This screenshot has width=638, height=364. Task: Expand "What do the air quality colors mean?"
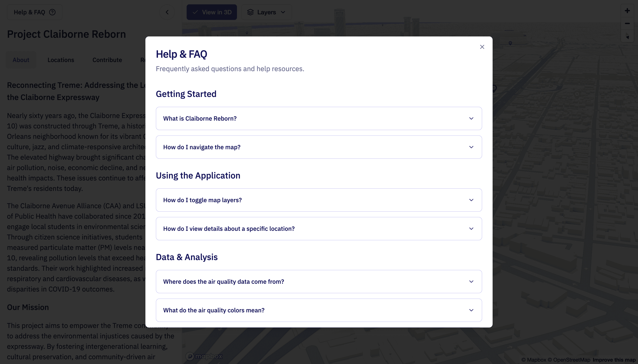pyautogui.click(x=319, y=310)
